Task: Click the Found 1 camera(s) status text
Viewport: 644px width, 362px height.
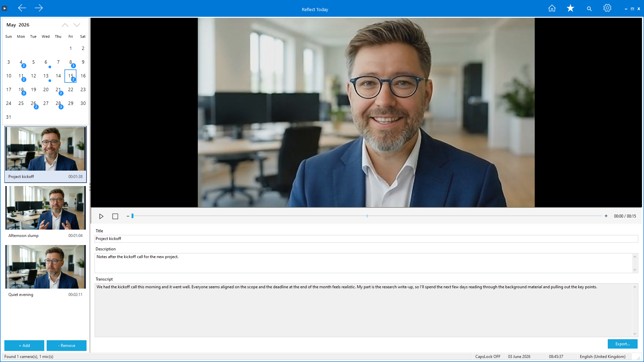Action: [x=29, y=357]
